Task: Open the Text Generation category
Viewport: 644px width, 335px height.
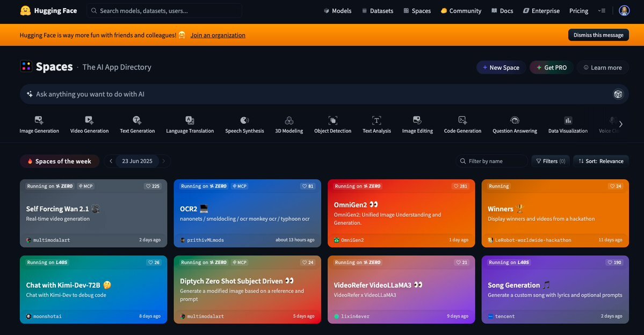Action: point(137,125)
